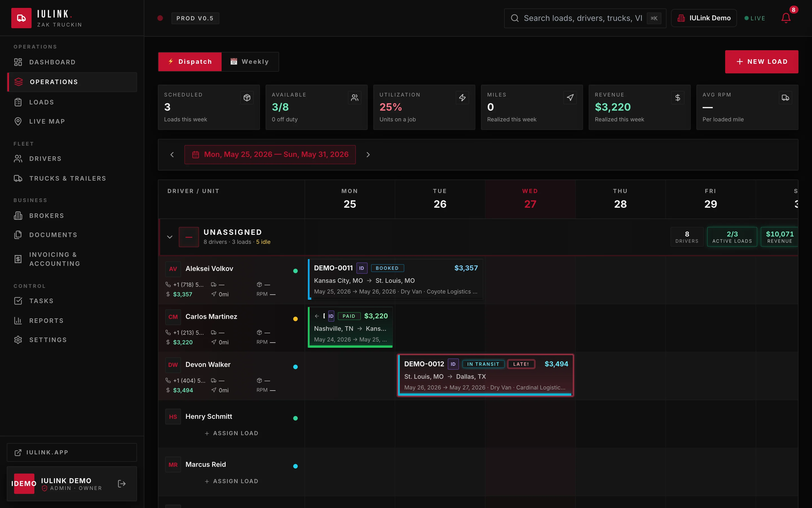
Task: Open the IULINK.APP external link
Action: click(72, 452)
